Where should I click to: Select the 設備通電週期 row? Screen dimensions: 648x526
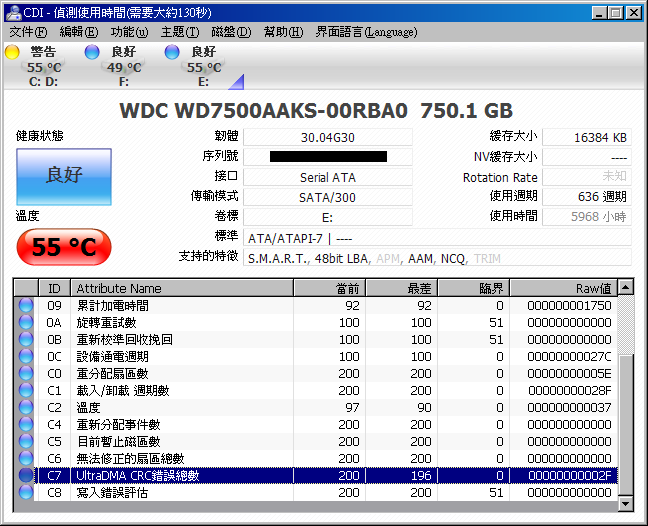pos(316,356)
